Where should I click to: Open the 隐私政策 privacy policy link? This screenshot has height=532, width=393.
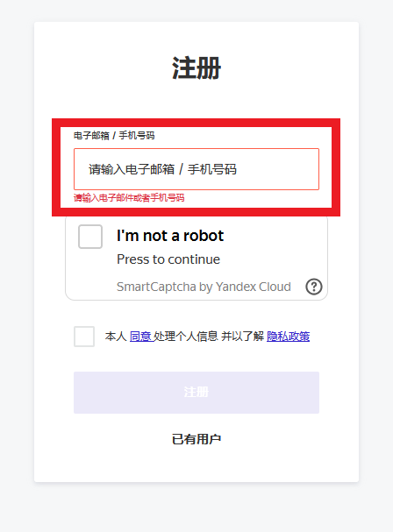click(x=288, y=337)
